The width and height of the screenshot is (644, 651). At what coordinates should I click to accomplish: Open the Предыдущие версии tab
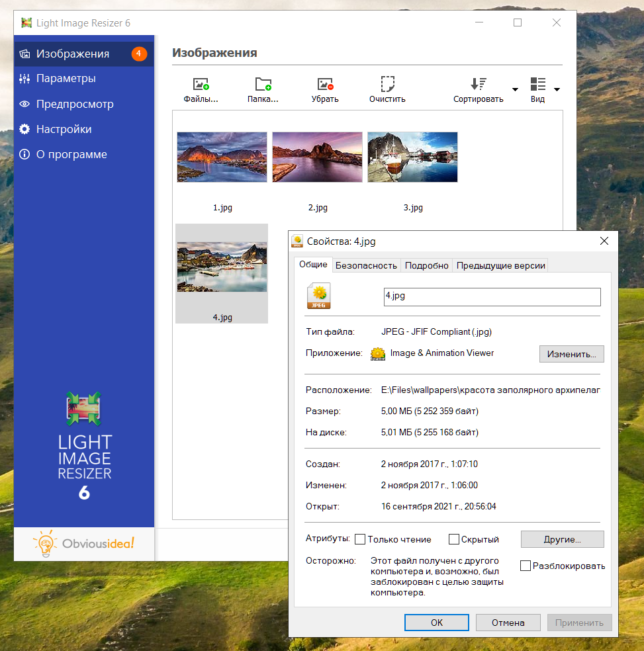click(500, 266)
